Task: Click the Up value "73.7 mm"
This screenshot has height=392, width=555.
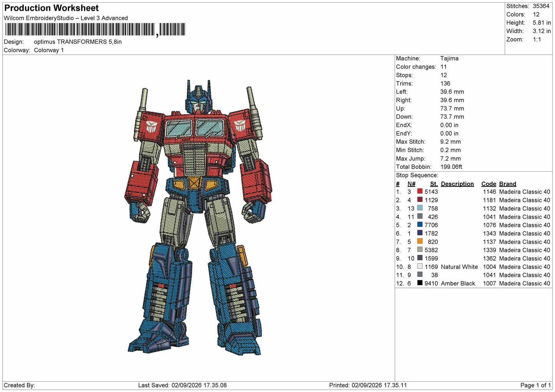Action: point(452,109)
